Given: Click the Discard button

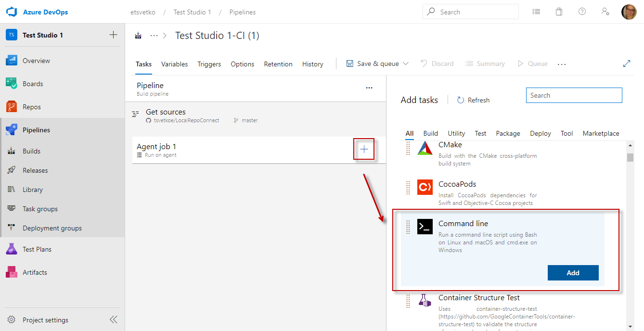Looking at the screenshot, I should 437,64.
